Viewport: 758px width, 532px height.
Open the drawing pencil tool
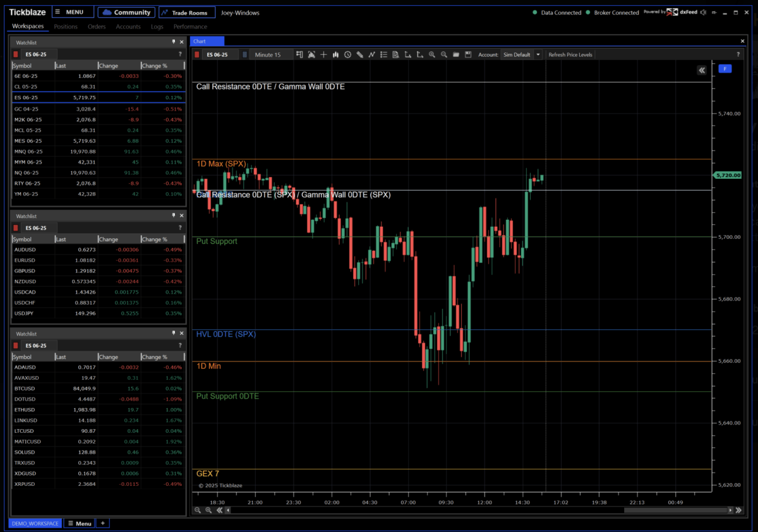pos(359,55)
